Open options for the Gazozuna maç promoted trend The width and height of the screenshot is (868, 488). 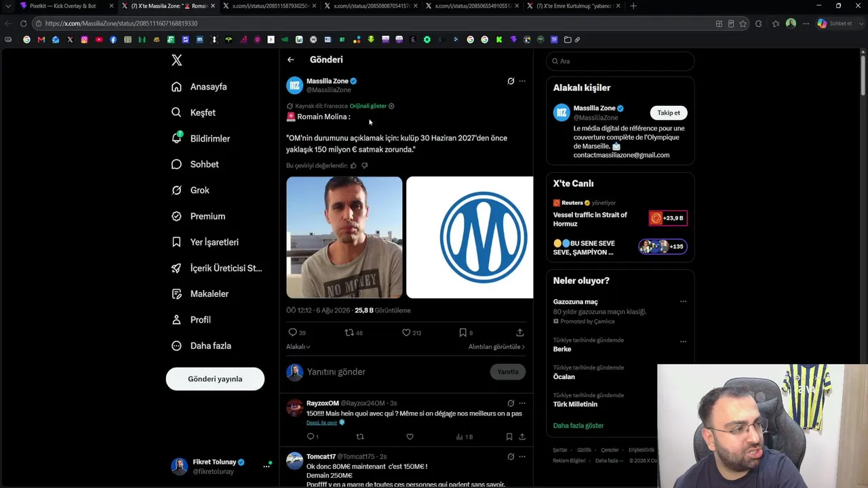(x=683, y=302)
